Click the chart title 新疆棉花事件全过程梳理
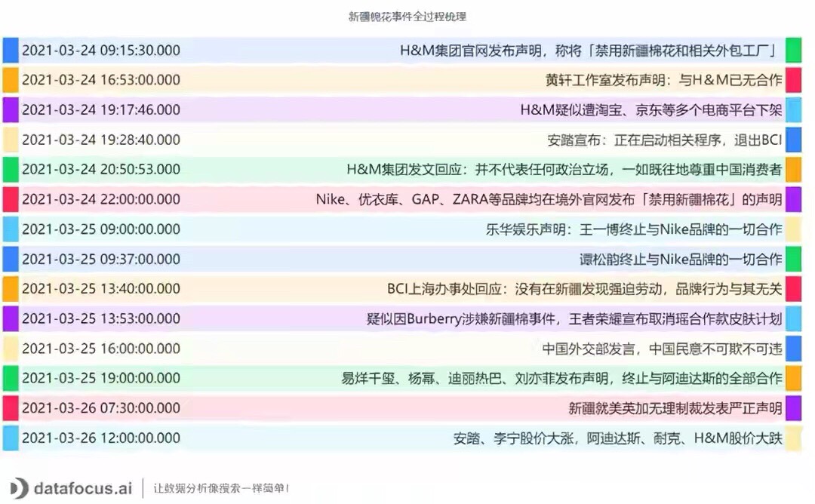This screenshot has width=815, height=504. pyautogui.click(x=407, y=17)
